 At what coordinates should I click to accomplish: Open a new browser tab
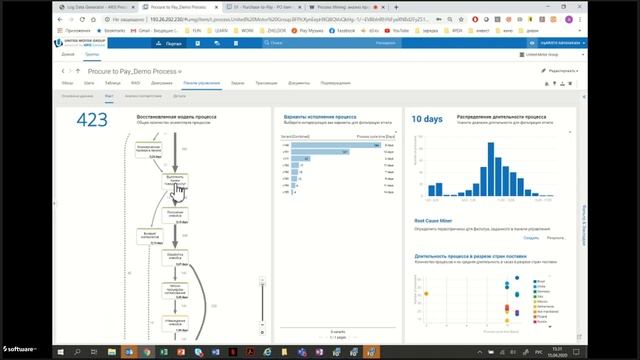click(x=396, y=7)
